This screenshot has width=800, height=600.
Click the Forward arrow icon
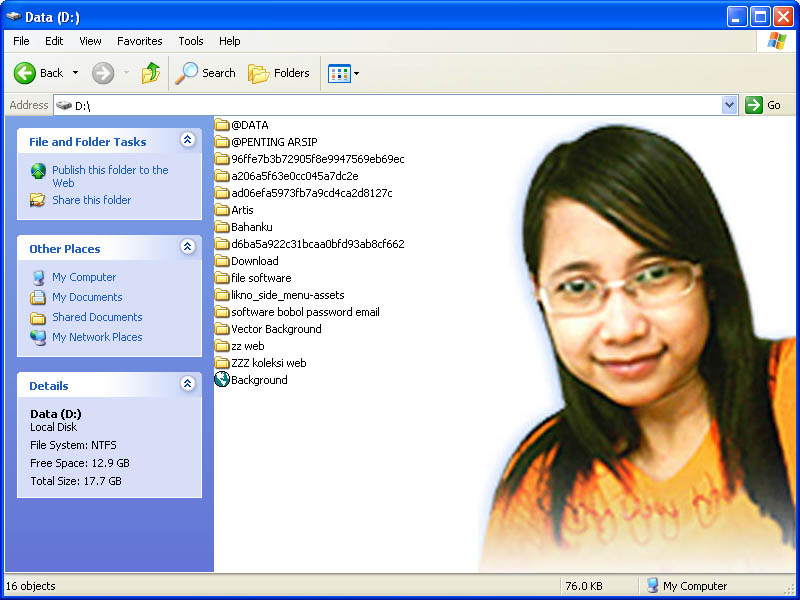point(103,73)
